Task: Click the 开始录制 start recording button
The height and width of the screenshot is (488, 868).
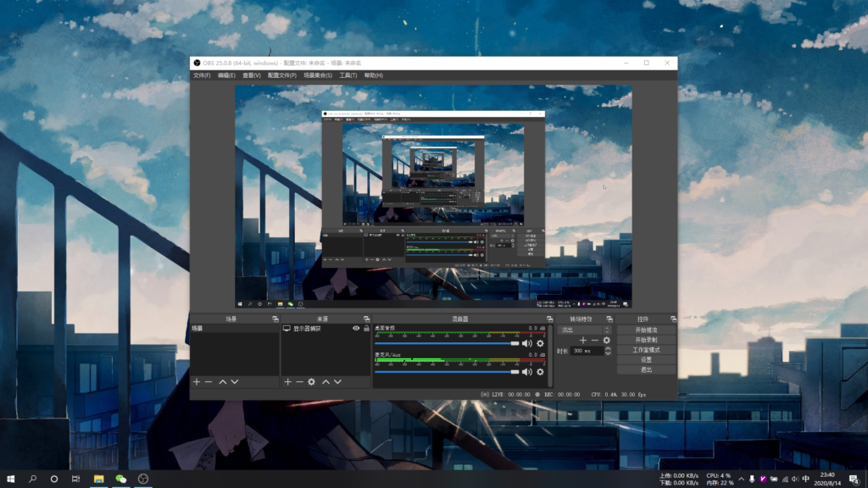Action: click(646, 339)
